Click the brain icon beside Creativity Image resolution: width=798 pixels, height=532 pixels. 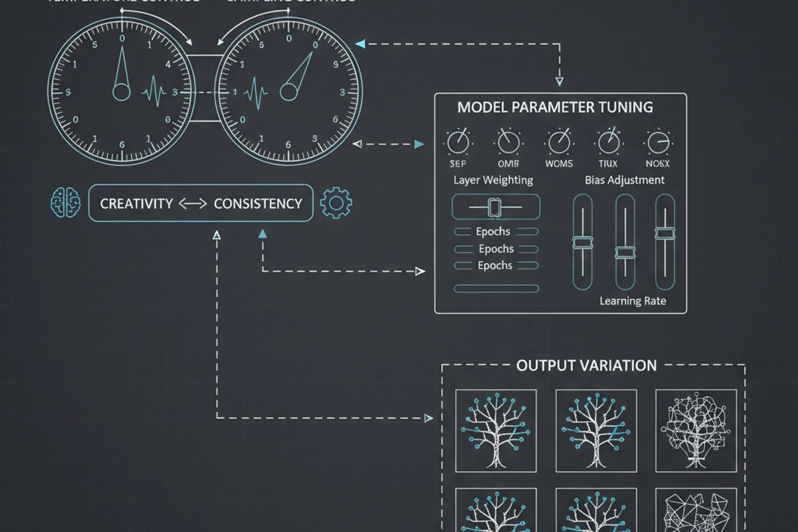[65, 203]
